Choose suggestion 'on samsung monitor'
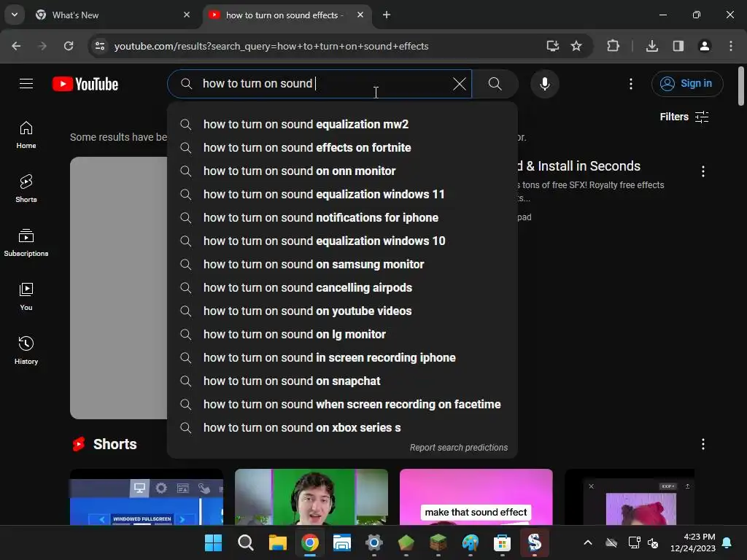 (x=342, y=264)
